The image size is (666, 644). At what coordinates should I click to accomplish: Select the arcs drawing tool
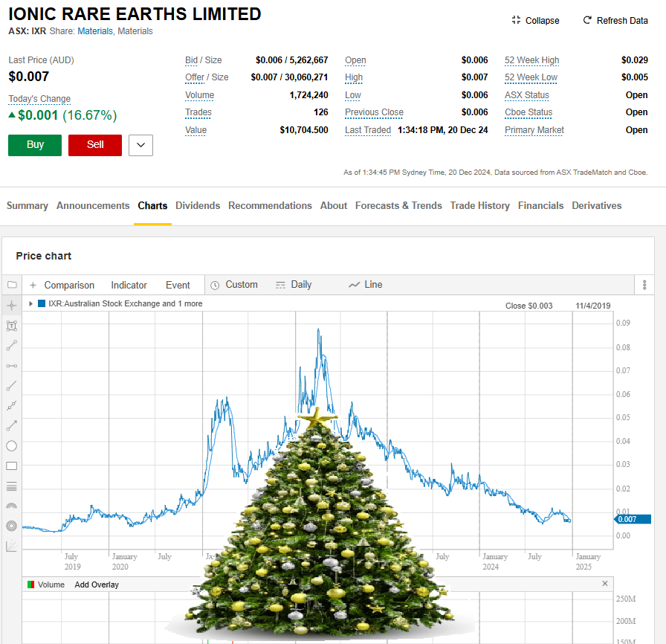point(12,506)
